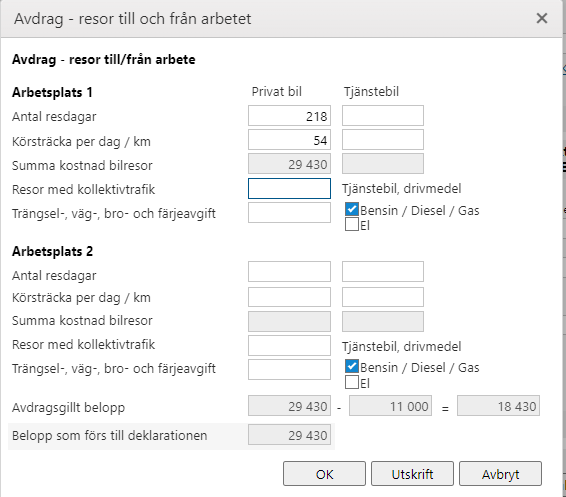566x497 pixels.
Task: Click the Privat bil column header
Action: (x=277, y=92)
